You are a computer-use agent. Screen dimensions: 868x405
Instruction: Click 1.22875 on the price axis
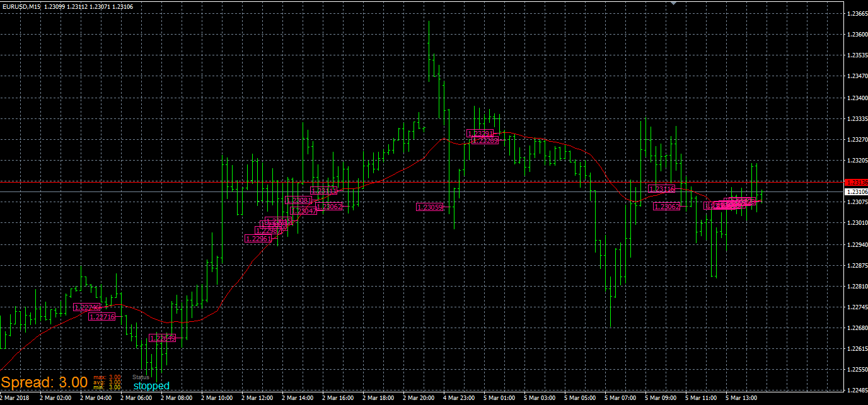click(857, 265)
